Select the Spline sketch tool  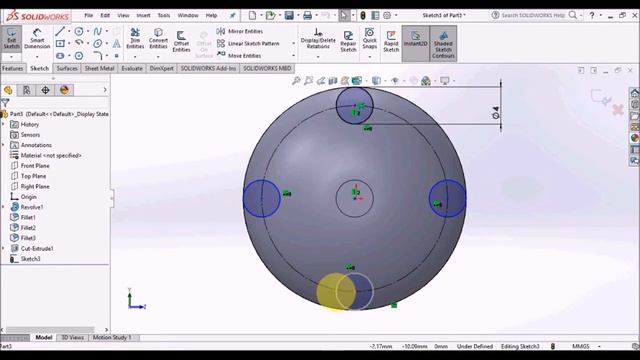(97, 31)
